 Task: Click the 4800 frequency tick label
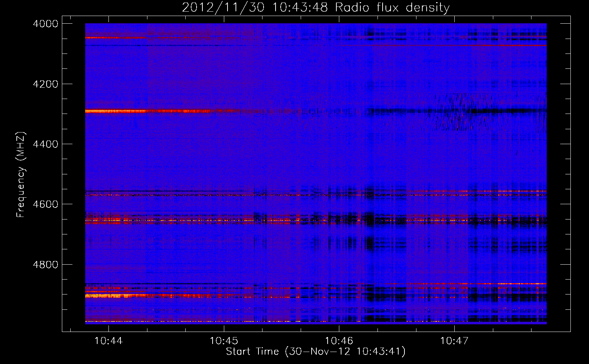(x=46, y=264)
